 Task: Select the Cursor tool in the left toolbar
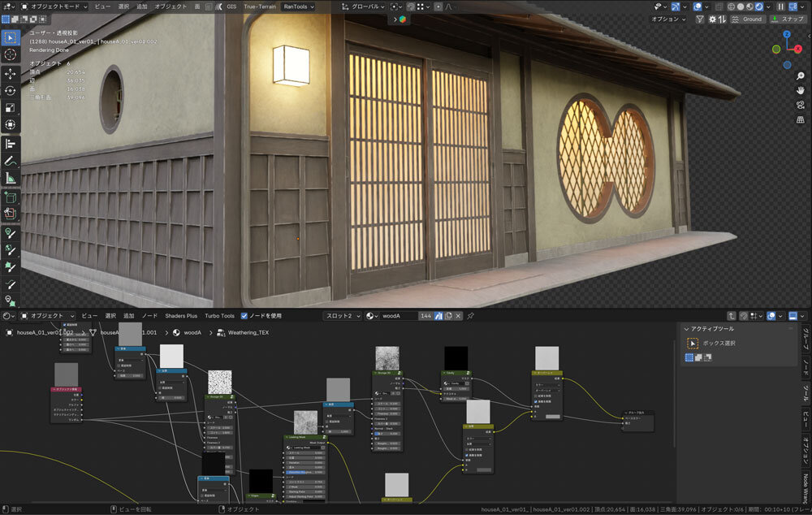tap(11, 54)
